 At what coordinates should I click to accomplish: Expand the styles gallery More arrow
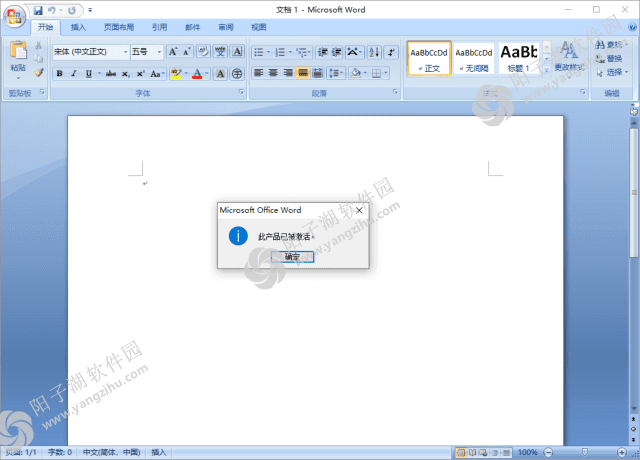point(547,69)
